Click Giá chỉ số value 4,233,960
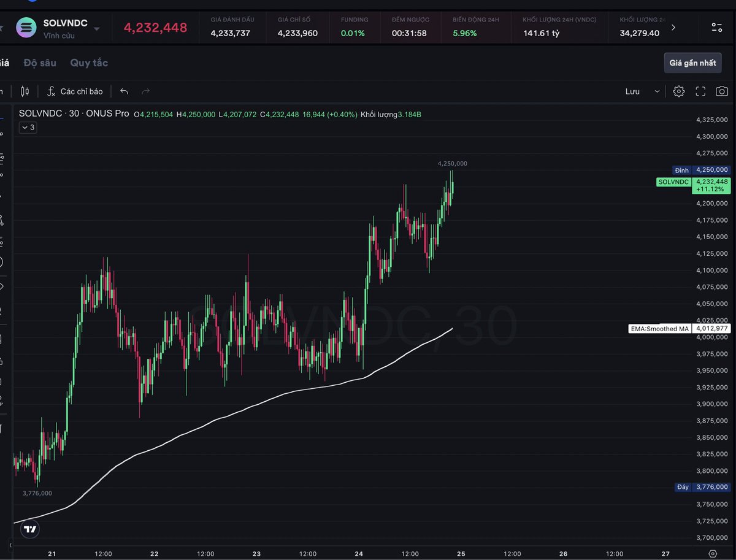736x560 pixels. [297, 33]
